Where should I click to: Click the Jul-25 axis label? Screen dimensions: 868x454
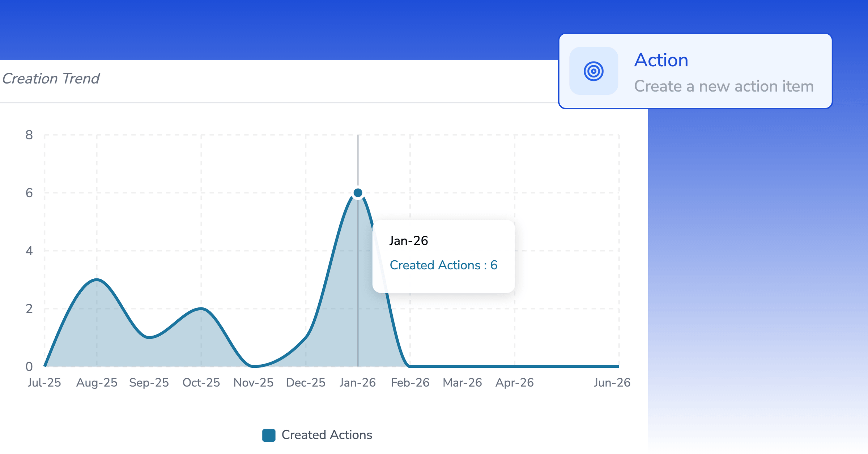pyautogui.click(x=44, y=383)
